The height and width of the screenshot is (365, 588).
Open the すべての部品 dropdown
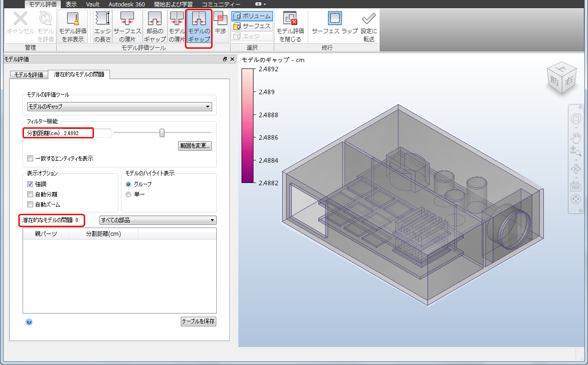(158, 220)
